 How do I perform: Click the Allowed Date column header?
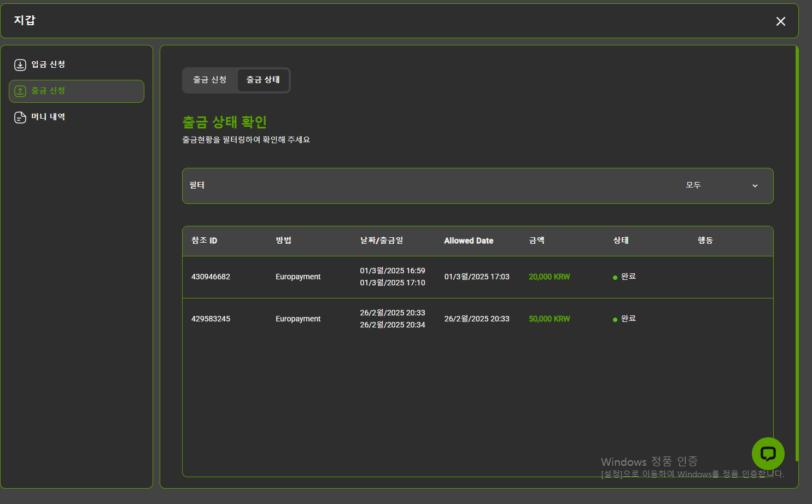[469, 241]
